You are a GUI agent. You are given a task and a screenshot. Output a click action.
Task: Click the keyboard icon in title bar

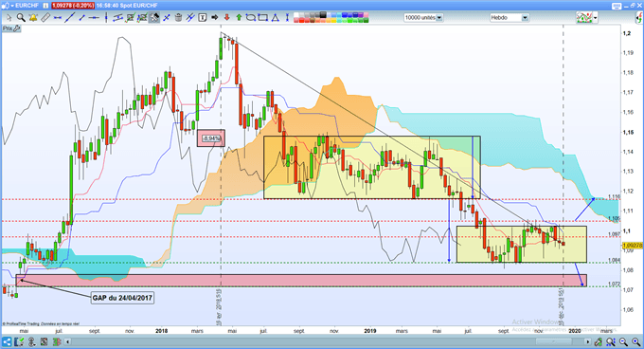[x=617, y=7]
